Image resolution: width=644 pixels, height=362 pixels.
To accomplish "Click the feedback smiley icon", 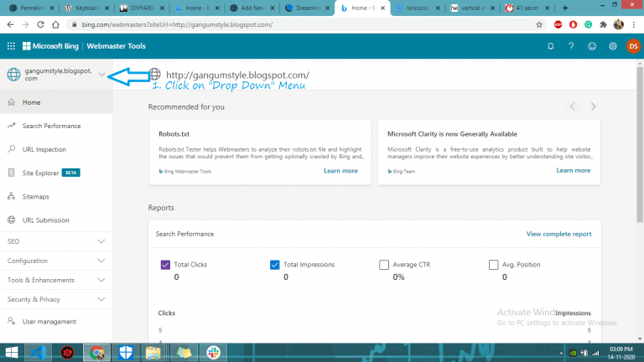I will coord(592,46).
